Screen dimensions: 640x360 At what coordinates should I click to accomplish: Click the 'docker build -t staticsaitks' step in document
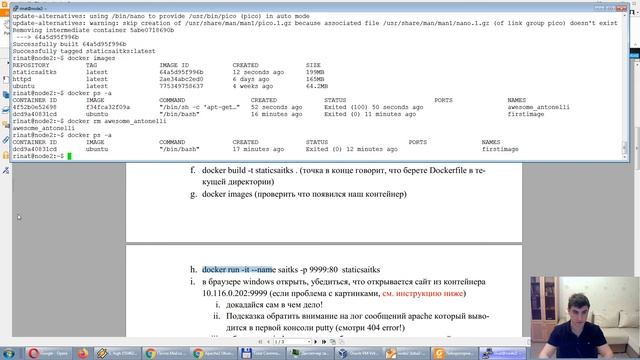(x=248, y=171)
